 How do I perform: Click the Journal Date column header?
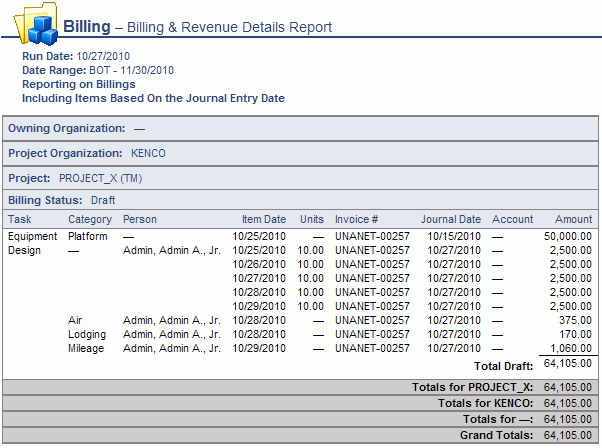pos(451,219)
